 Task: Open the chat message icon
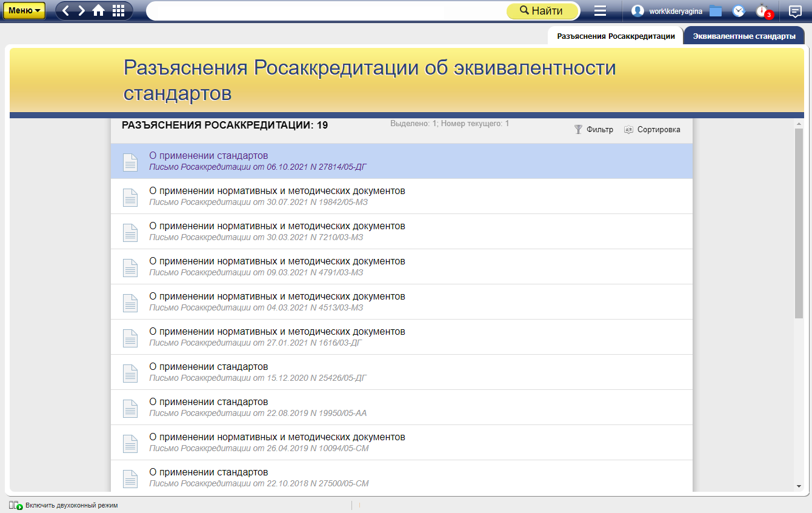[795, 11]
